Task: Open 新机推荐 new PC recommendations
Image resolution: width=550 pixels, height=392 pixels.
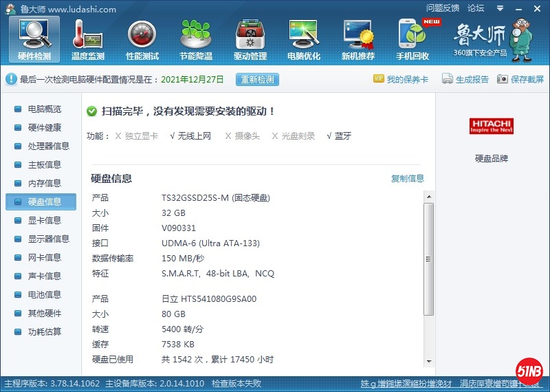Action: coord(358,39)
